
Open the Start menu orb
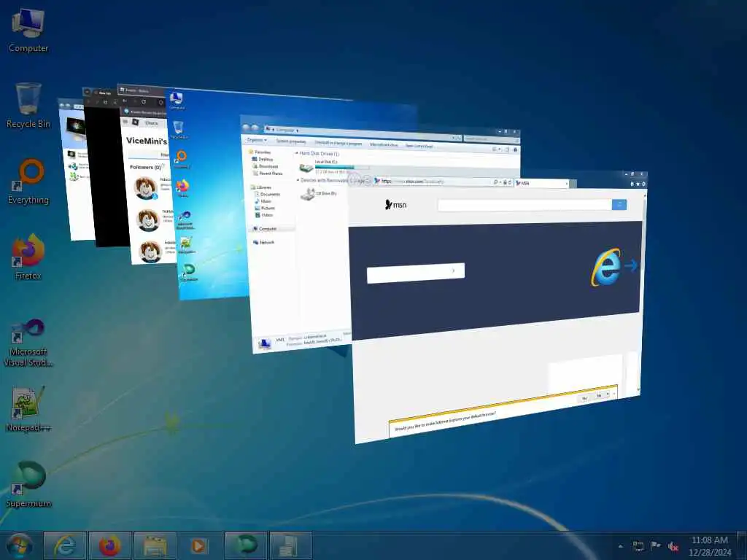[19, 545]
